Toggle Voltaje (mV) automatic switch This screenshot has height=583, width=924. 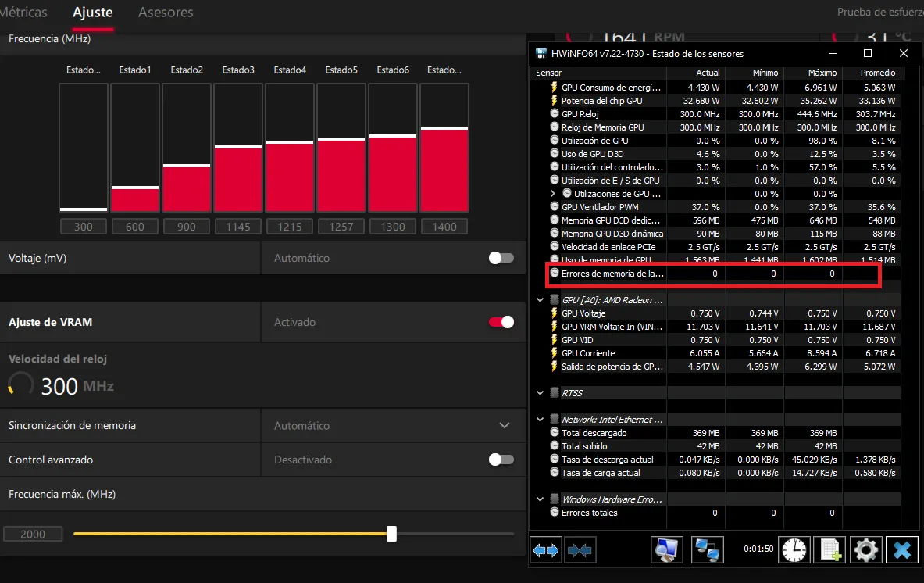coord(501,258)
